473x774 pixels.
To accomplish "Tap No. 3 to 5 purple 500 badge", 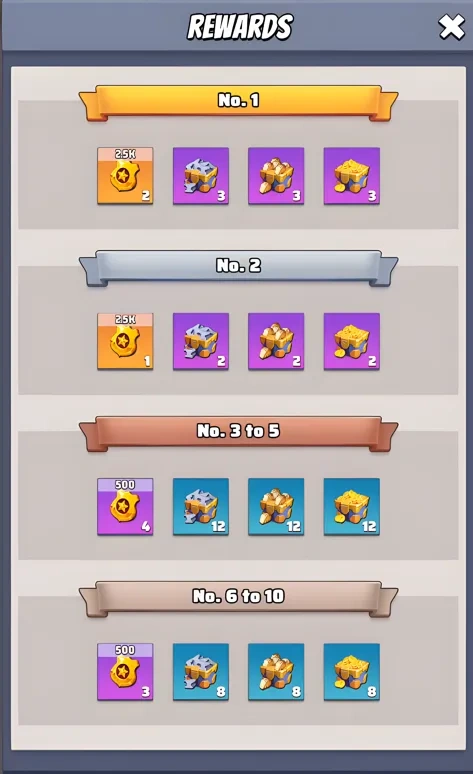I will 125,506.
